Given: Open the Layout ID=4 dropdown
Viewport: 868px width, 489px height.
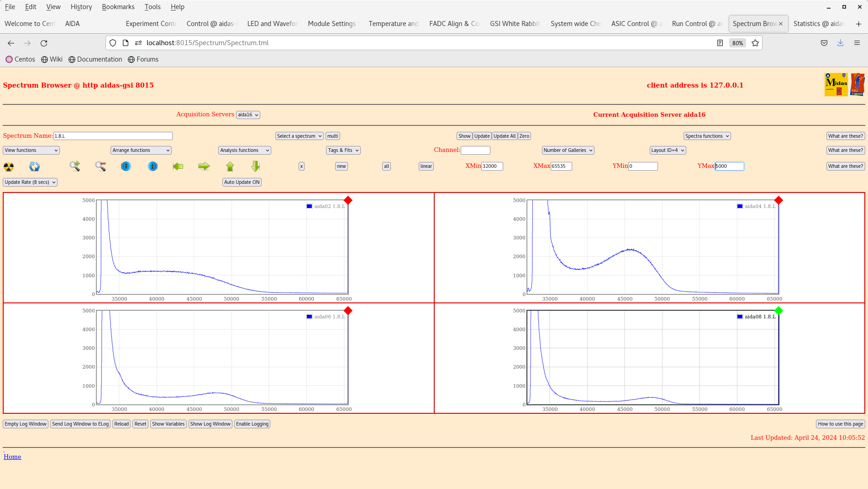Looking at the screenshot, I should pyautogui.click(x=668, y=150).
